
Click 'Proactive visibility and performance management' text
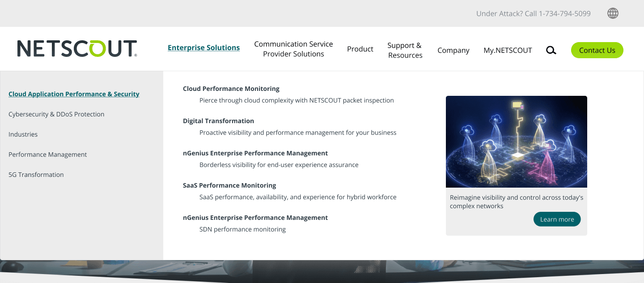[298, 133]
